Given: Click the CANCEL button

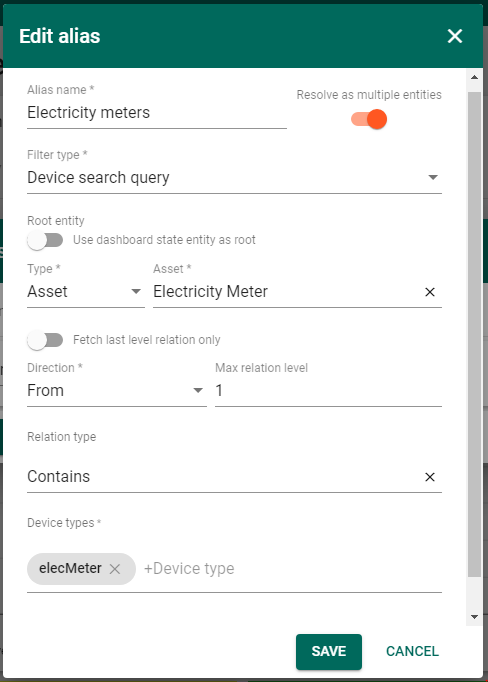Looking at the screenshot, I should [412, 652].
